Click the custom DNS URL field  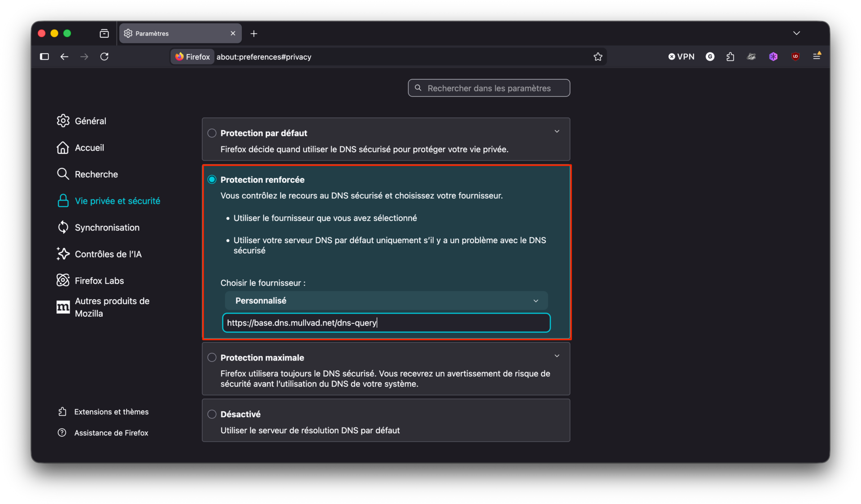(386, 323)
